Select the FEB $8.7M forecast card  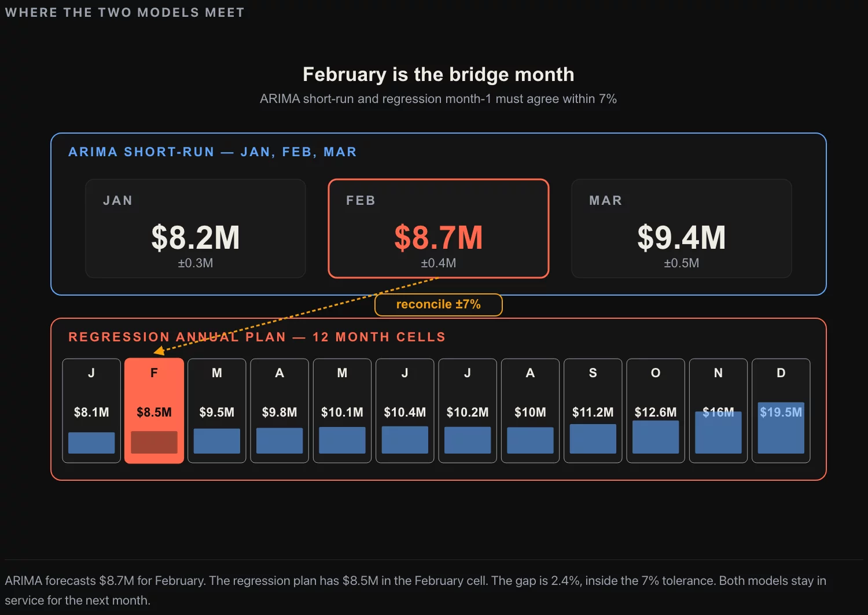439,229
